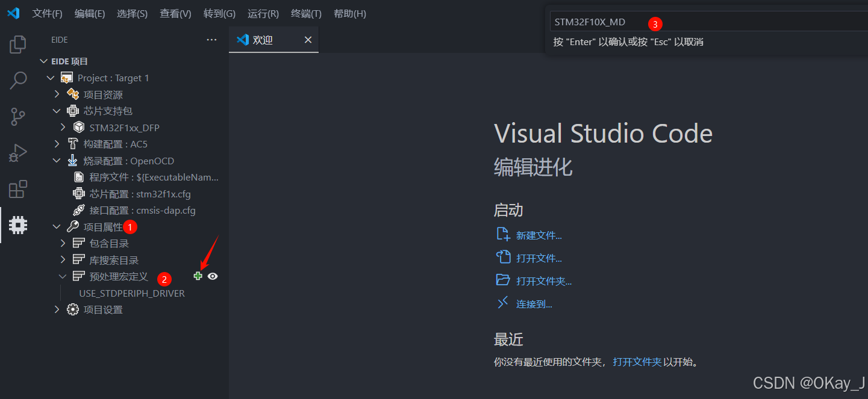Click the 接口配置 plug icon
Image resolution: width=868 pixels, height=399 pixels.
point(79,210)
